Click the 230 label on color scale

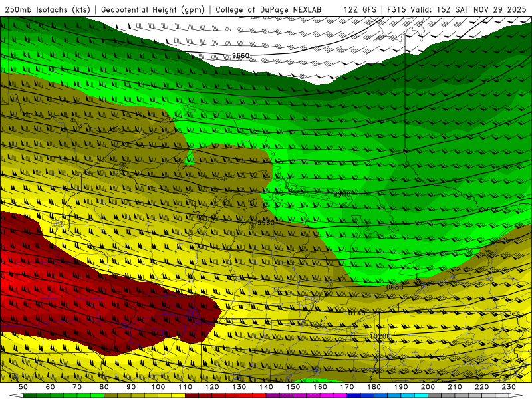click(x=509, y=387)
